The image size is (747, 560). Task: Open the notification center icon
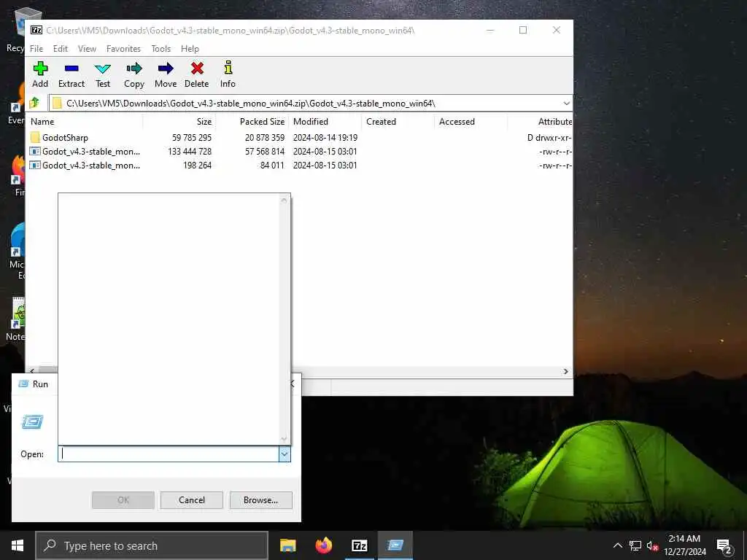point(724,546)
